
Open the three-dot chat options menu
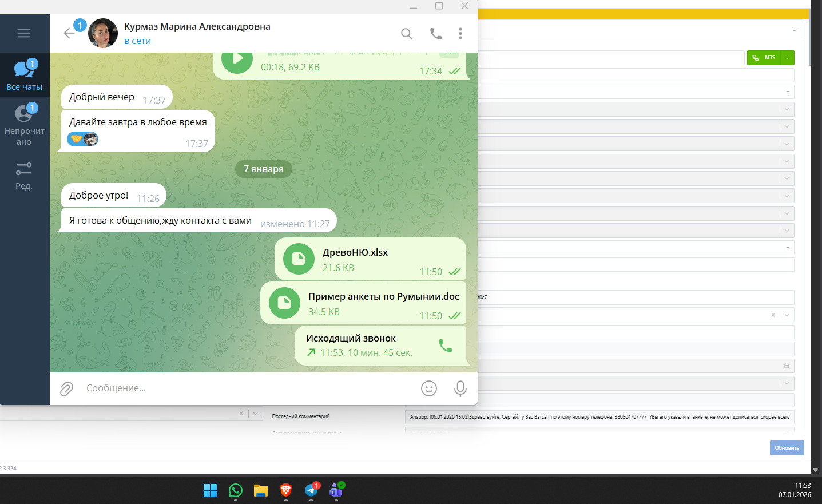tap(460, 34)
